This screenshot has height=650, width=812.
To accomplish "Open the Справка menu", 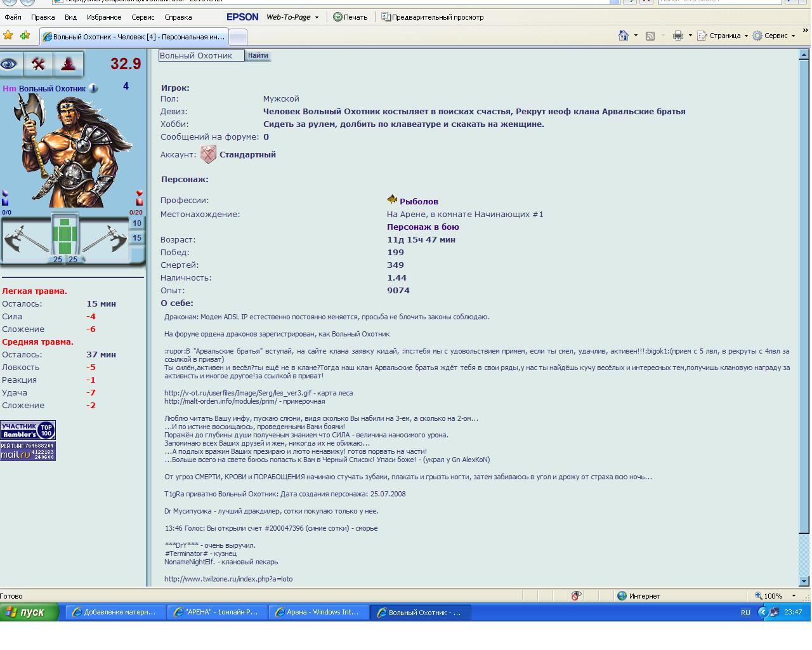I will coord(178,17).
